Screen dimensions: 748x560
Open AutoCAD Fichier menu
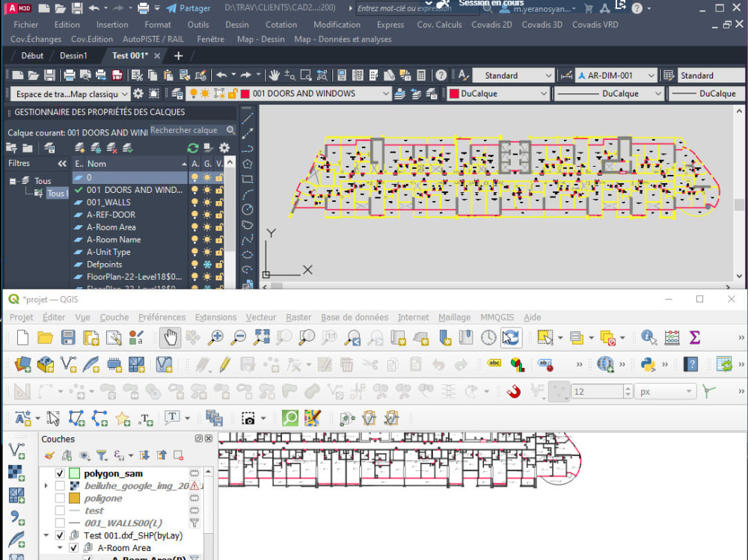click(25, 25)
